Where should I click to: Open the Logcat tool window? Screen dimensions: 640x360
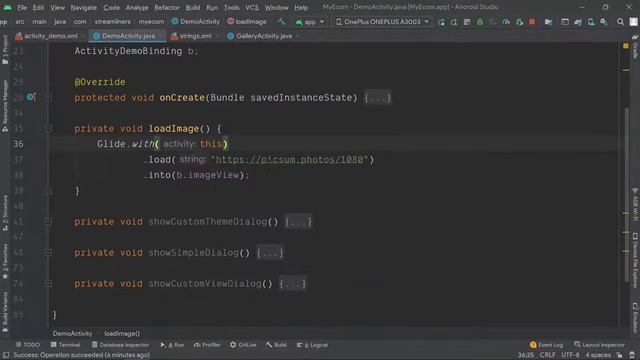[x=312, y=345]
